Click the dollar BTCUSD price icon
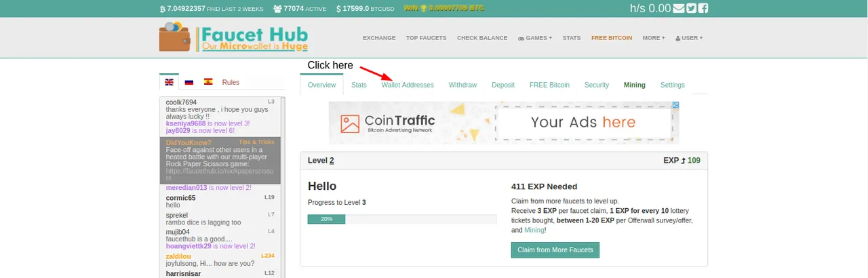 tap(338, 9)
